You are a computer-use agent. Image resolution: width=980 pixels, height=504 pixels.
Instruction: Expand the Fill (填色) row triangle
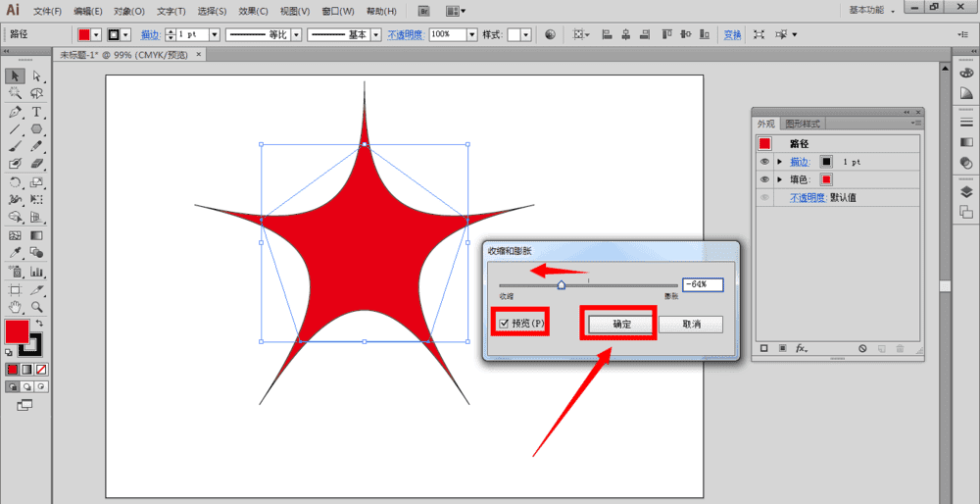[779, 179]
